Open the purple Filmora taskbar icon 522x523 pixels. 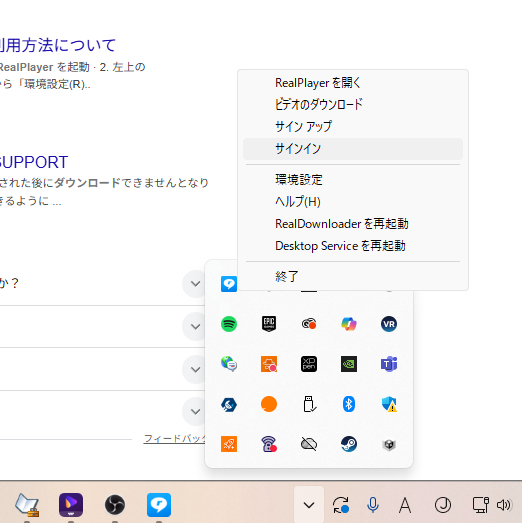[x=71, y=505]
